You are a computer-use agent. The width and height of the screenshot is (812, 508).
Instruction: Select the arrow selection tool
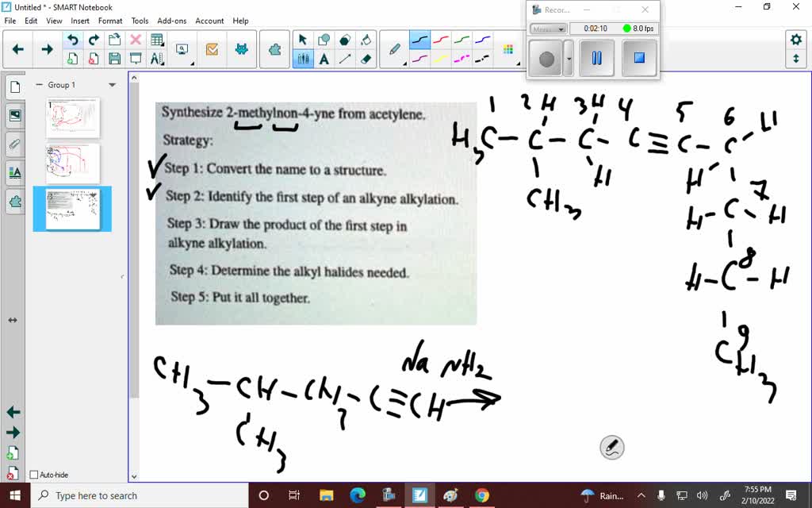coord(303,39)
